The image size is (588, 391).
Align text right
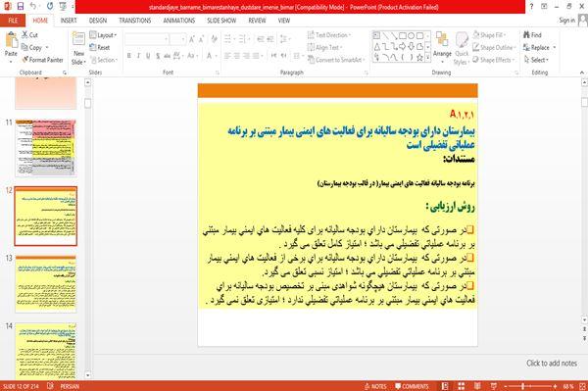coord(246,56)
